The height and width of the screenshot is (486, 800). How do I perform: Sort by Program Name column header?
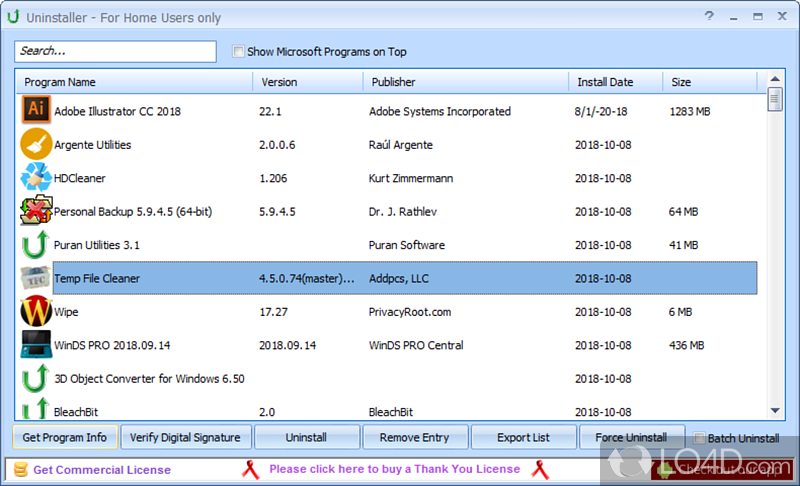point(135,82)
